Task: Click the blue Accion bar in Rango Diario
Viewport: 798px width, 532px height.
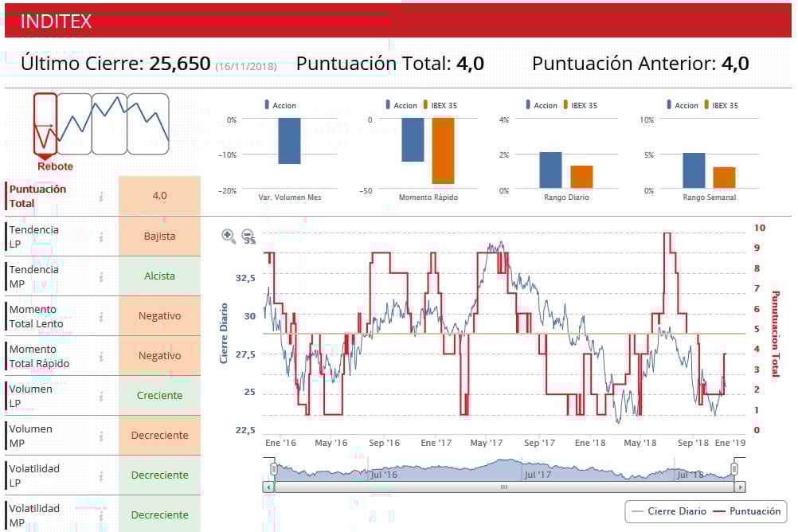Action: pos(550,170)
